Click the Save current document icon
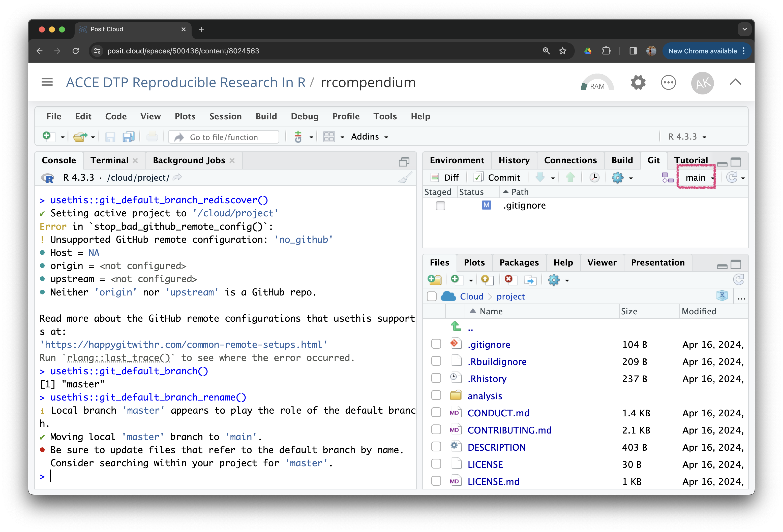This screenshot has width=783, height=532. [x=110, y=137]
